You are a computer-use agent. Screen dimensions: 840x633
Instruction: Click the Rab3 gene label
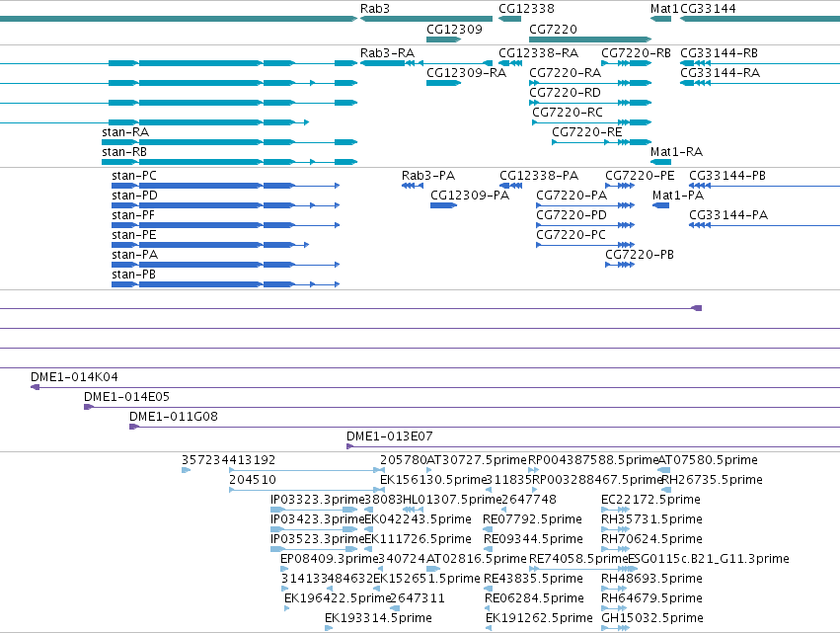374,9
